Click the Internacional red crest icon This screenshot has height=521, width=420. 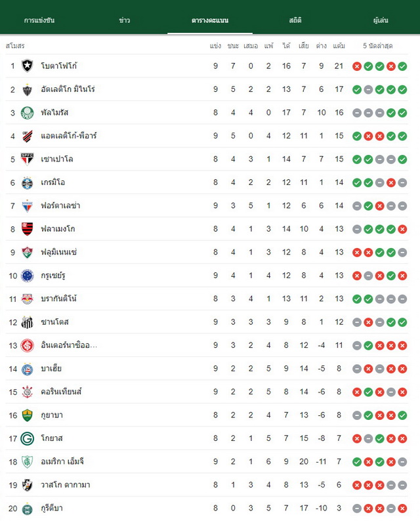(x=28, y=345)
